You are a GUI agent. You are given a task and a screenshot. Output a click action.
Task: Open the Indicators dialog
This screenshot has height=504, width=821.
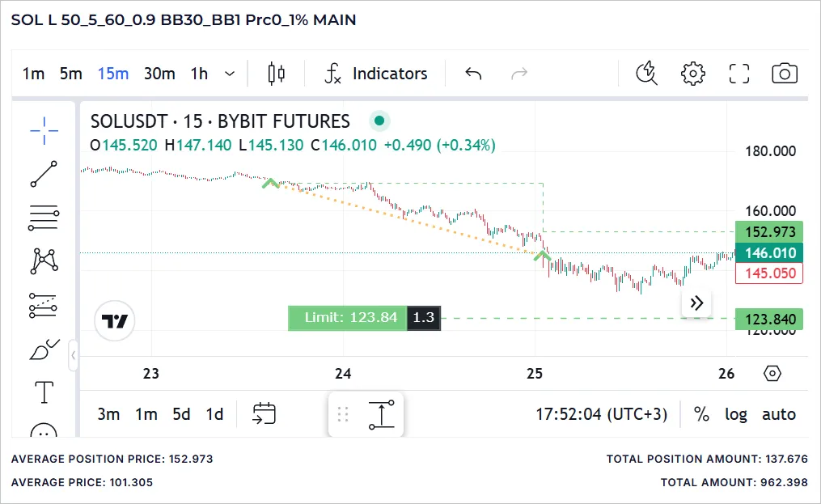point(376,74)
